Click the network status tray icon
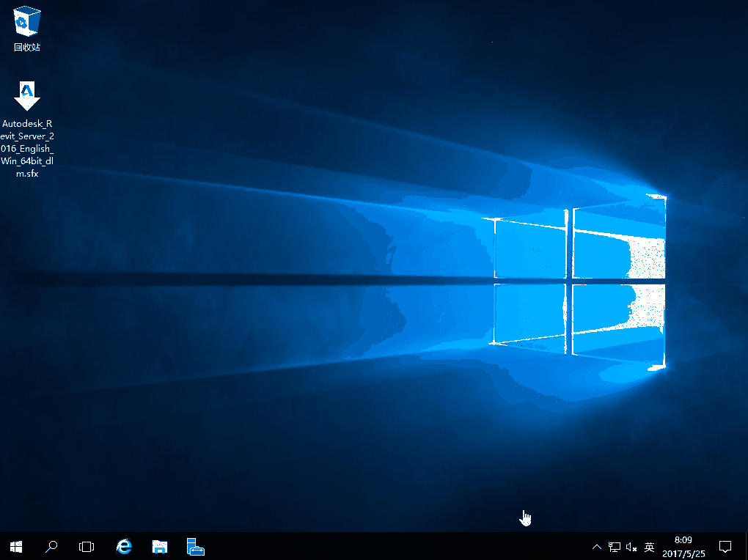 (615, 547)
